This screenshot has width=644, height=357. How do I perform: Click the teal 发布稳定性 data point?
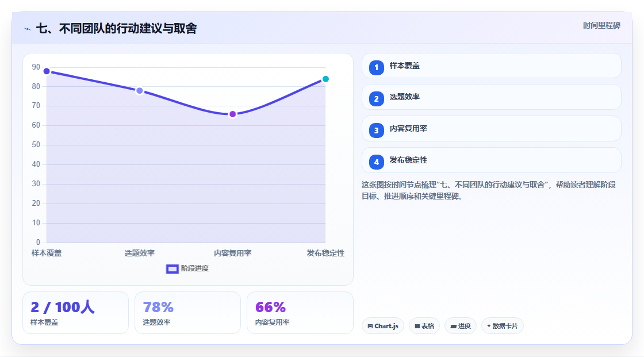tap(325, 79)
